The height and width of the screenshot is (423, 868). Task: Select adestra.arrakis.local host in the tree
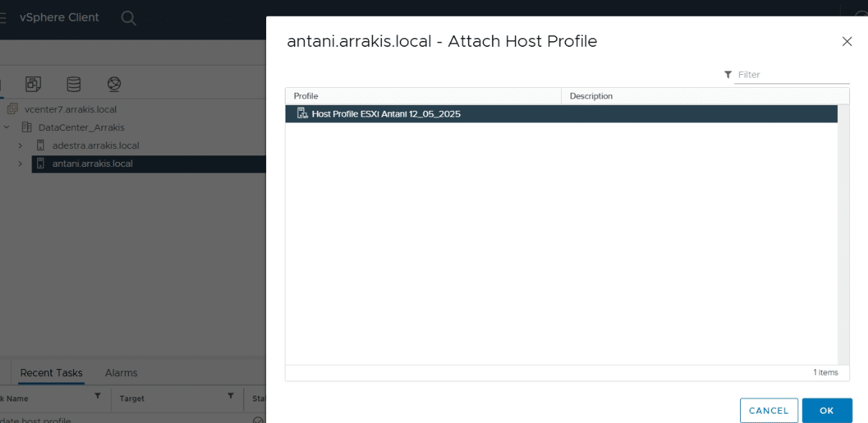coord(96,145)
